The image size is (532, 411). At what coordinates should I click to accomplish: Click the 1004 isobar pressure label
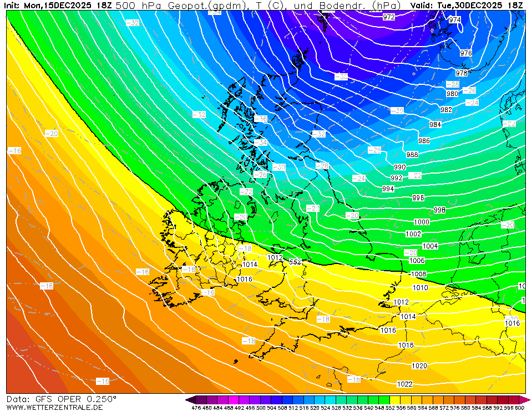tap(430, 246)
